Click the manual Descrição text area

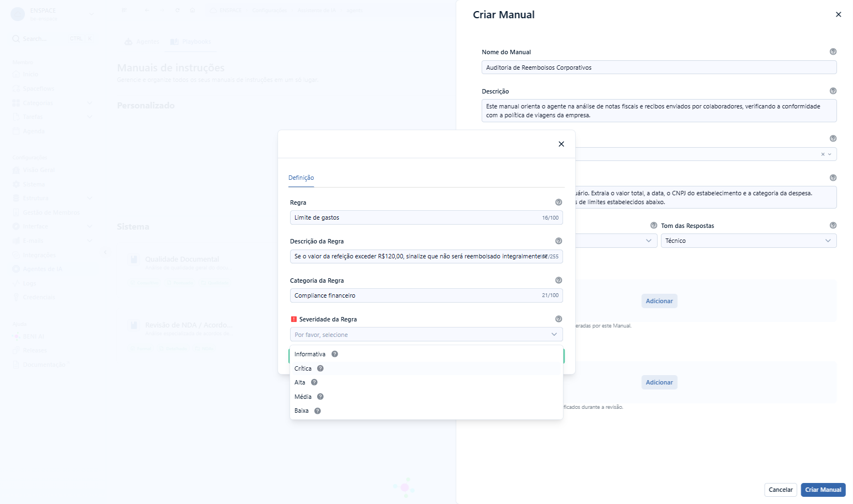[659, 111]
